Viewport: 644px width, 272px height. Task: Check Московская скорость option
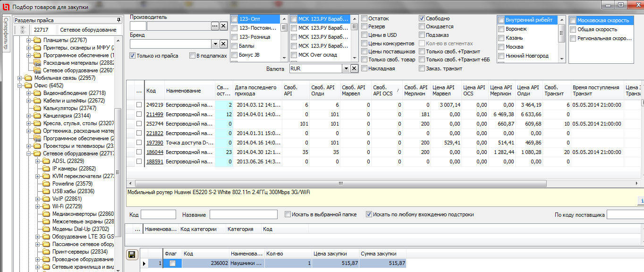(x=573, y=20)
